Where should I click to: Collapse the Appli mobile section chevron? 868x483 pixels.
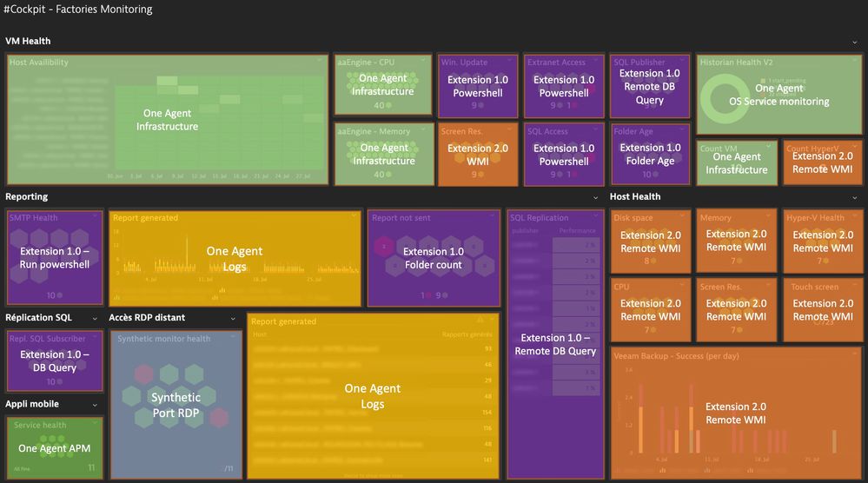tap(94, 404)
